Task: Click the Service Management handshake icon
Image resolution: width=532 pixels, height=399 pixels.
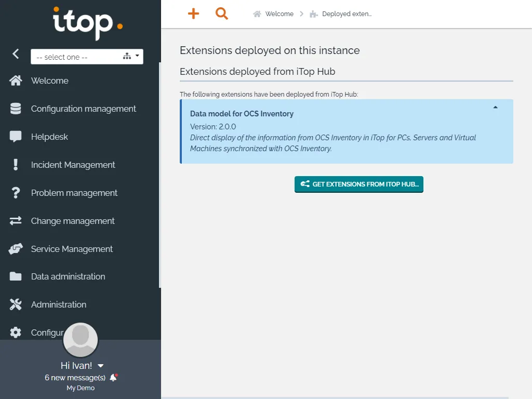Action: tap(16, 249)
